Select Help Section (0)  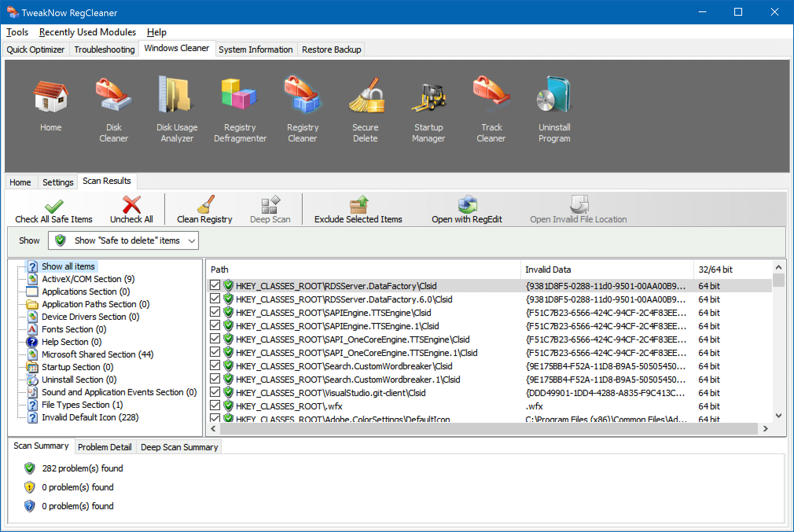(x=72, y=342)
